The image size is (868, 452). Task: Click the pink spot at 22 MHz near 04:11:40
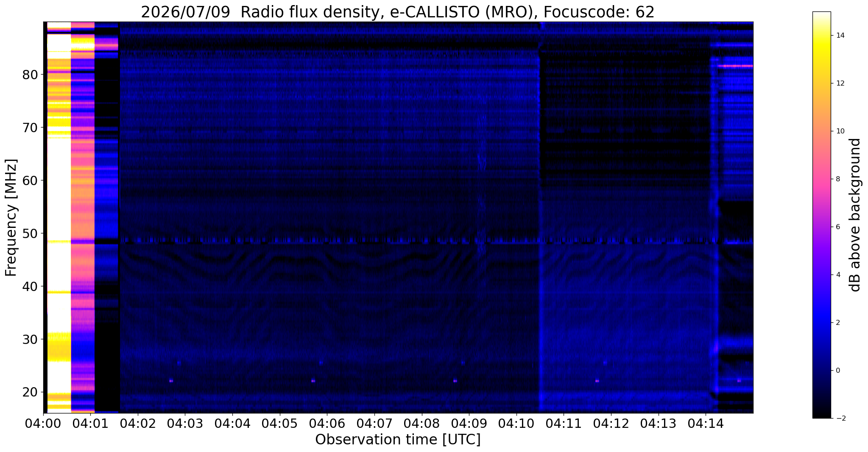pos(597,381)
